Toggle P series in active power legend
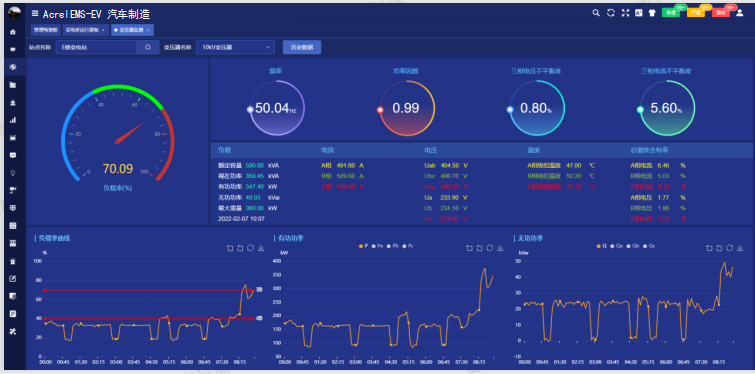This screenshot has width=755, height=374. coord(363,246)
